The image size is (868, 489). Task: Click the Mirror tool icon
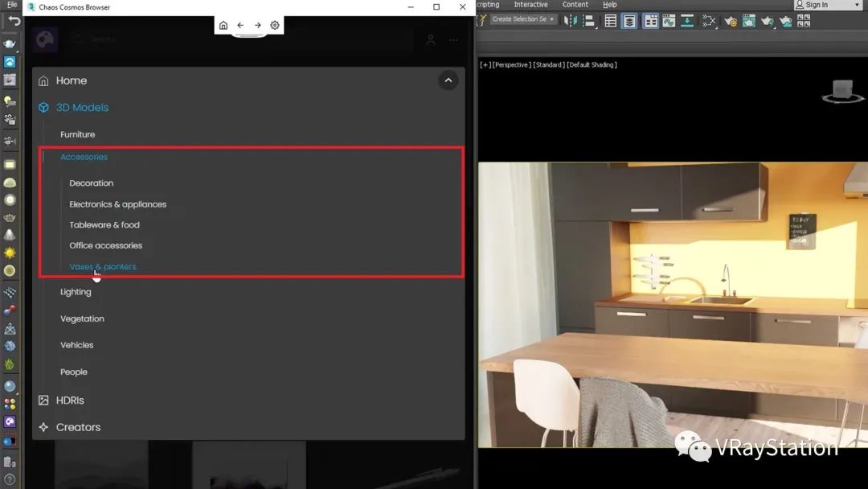570,21
